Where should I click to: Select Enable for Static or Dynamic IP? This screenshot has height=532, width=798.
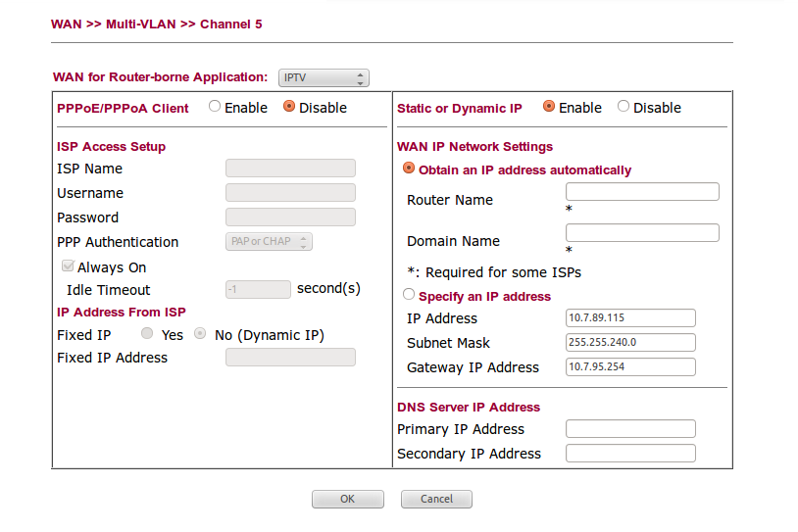coord(549,107)
